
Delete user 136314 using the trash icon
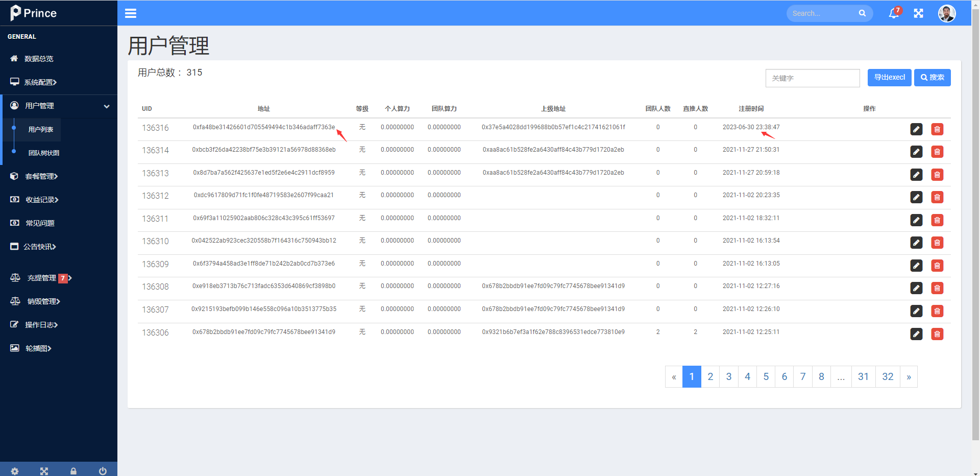click(x=937, y=152)
